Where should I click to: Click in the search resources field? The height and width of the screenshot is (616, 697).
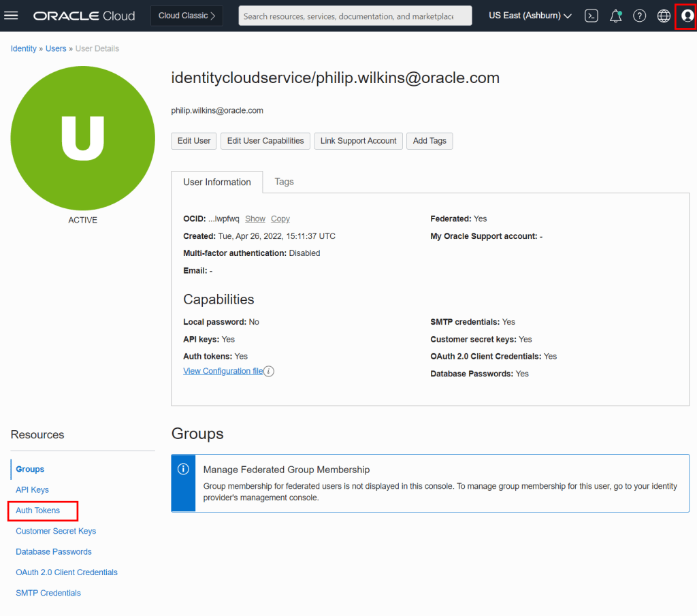[355, 16]
